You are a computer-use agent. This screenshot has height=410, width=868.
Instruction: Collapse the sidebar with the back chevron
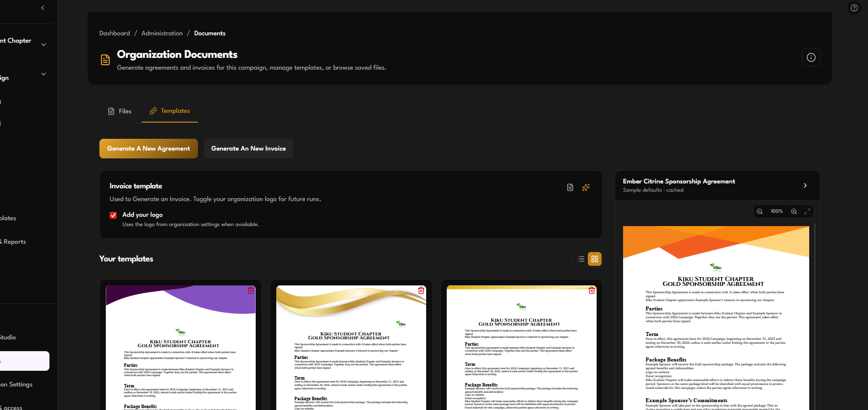click(43, 8)
